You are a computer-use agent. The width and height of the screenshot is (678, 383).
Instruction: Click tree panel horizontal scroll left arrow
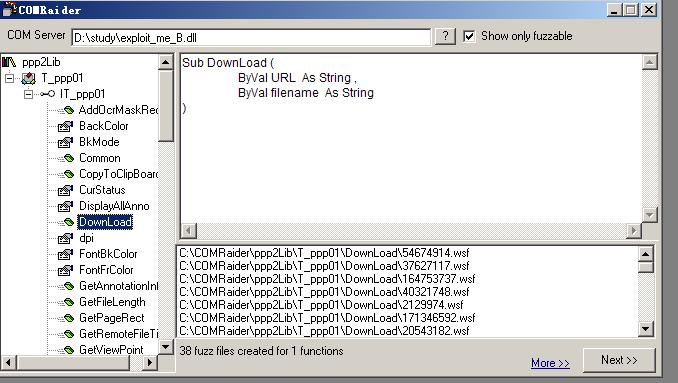tap(9, 362)
